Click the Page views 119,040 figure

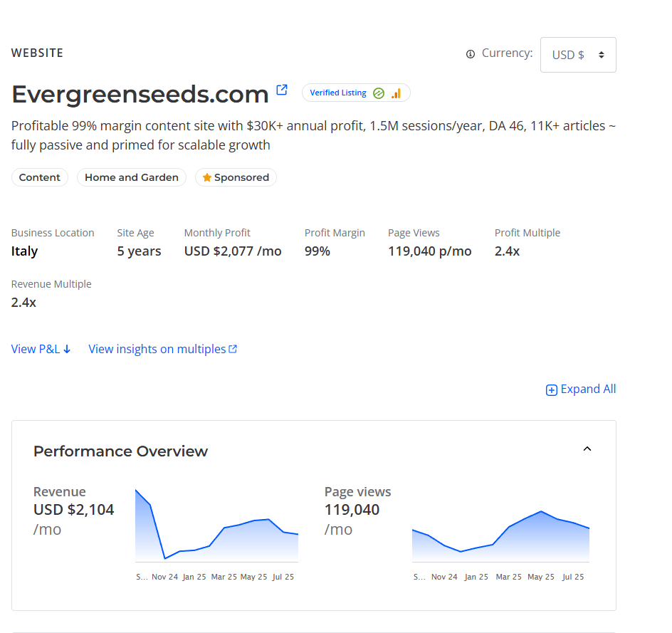[x=352, y=510]
